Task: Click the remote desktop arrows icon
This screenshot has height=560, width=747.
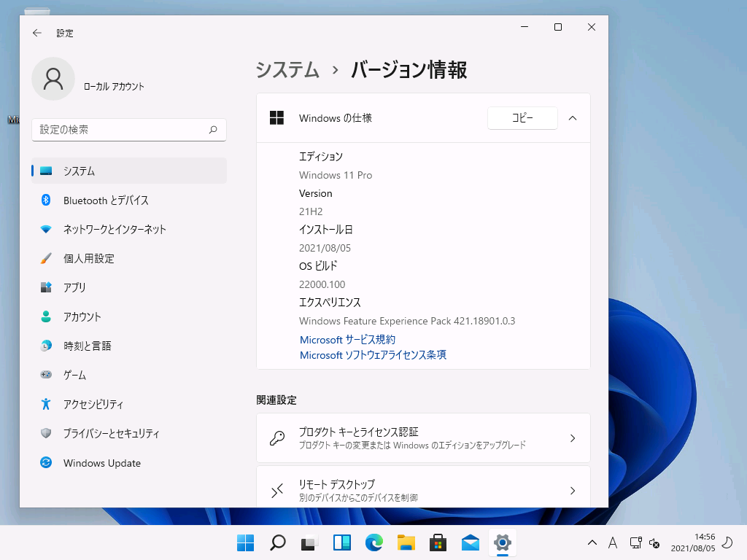Action: click(276, 491)
